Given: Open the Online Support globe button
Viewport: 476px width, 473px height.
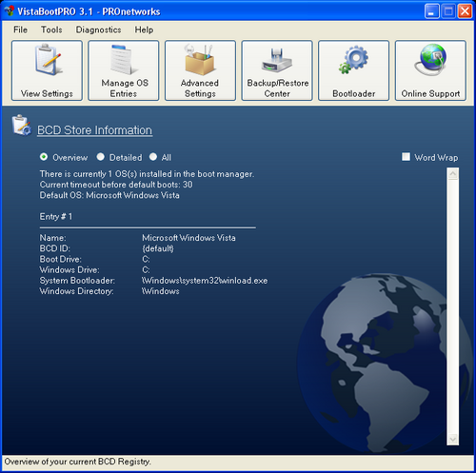Looking at the screenshot, I should click(x=430, y=70).
